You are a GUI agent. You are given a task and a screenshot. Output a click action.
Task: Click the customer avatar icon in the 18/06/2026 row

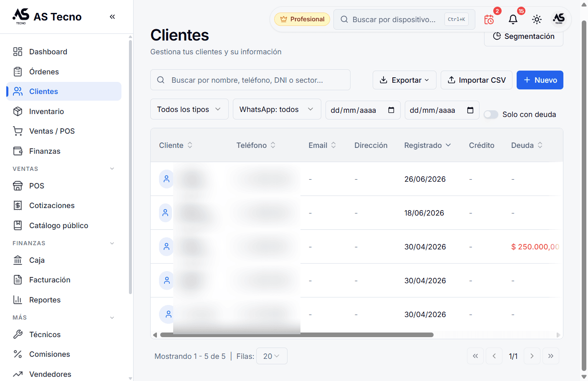click(166, 213)
